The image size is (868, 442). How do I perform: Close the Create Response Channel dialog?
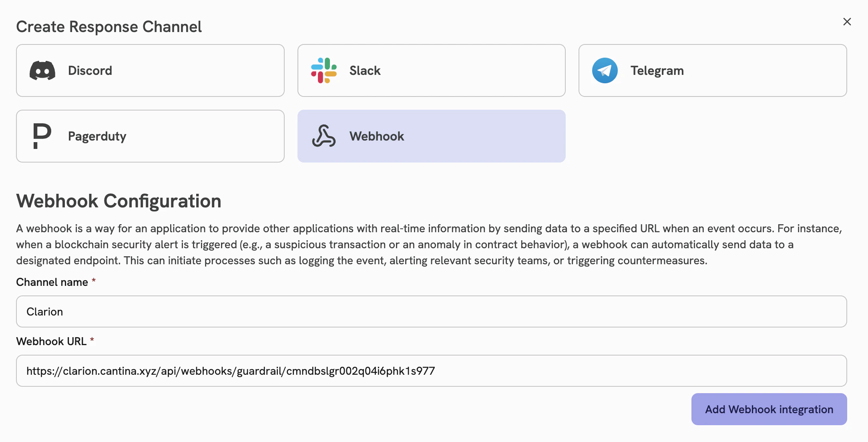tap(847, 22)
